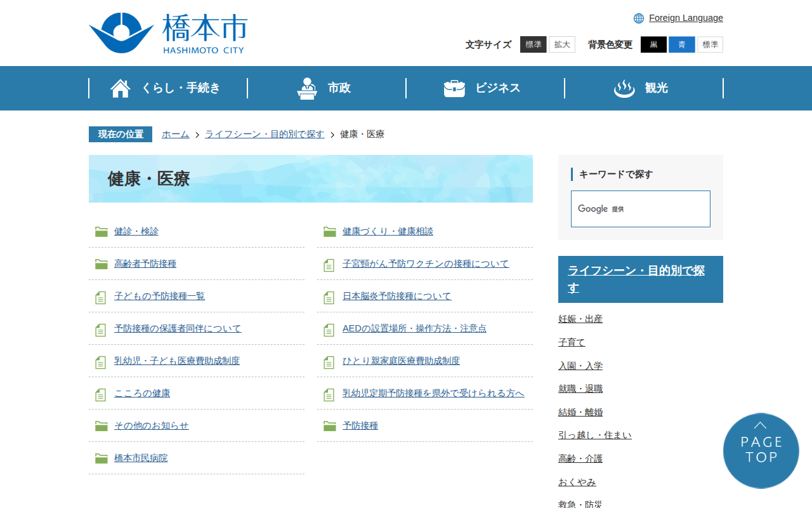Image resolution: width=812 pixels, height=508 pixels.
Task: Set text size to 標準
Action: tap(533, 44)
